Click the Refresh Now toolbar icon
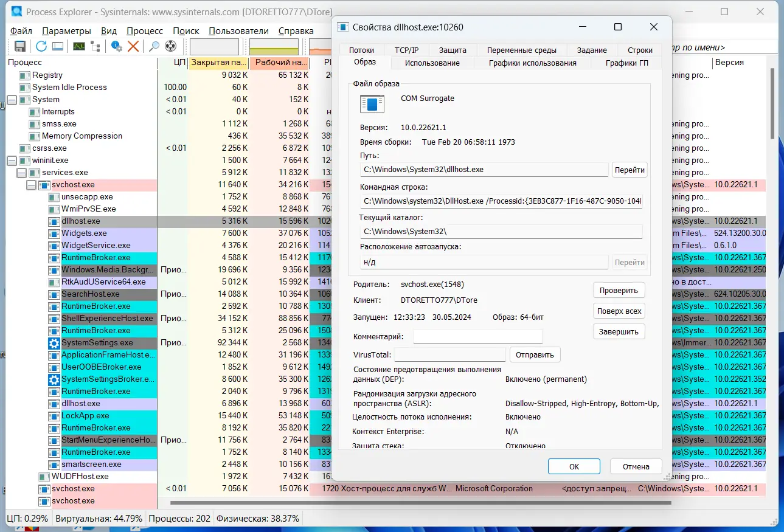 [x=41, y=46]
